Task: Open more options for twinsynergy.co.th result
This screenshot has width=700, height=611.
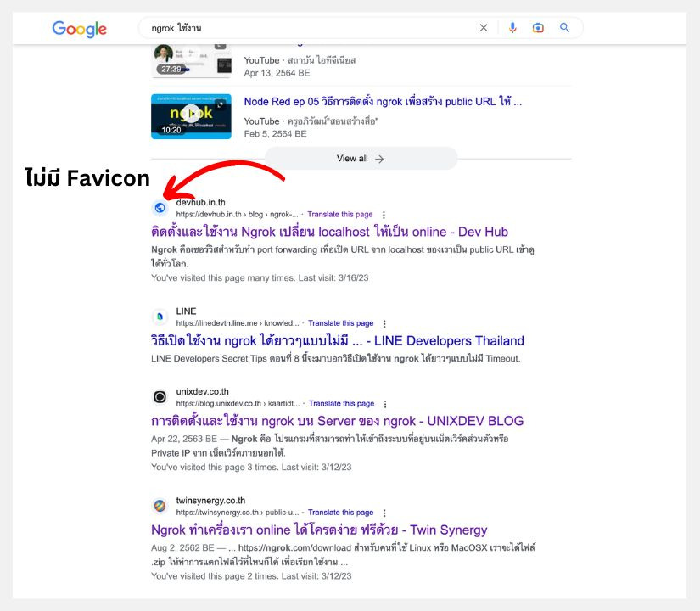Action: tap(384, 513)
